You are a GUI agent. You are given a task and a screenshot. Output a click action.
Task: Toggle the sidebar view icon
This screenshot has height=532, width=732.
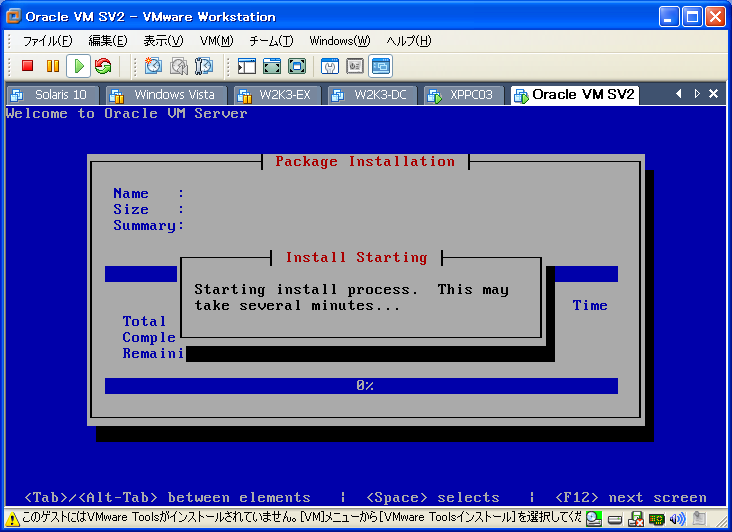point(246,66)
